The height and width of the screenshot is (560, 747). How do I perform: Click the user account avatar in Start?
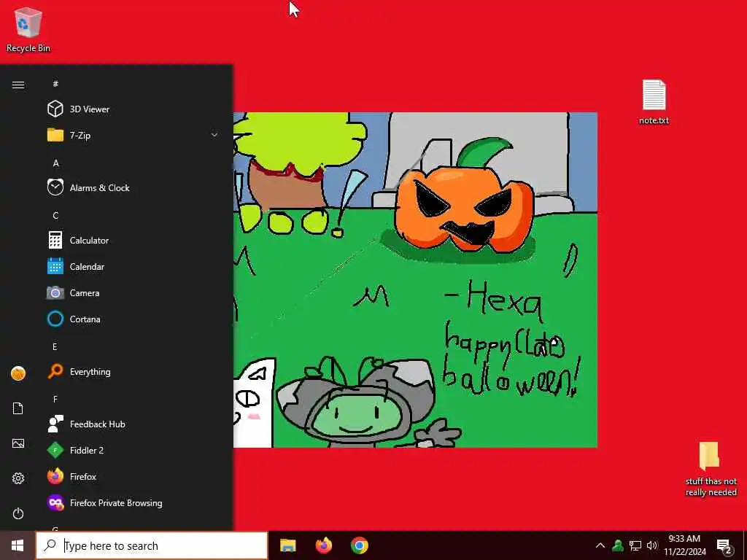click(x=18, y=373)
